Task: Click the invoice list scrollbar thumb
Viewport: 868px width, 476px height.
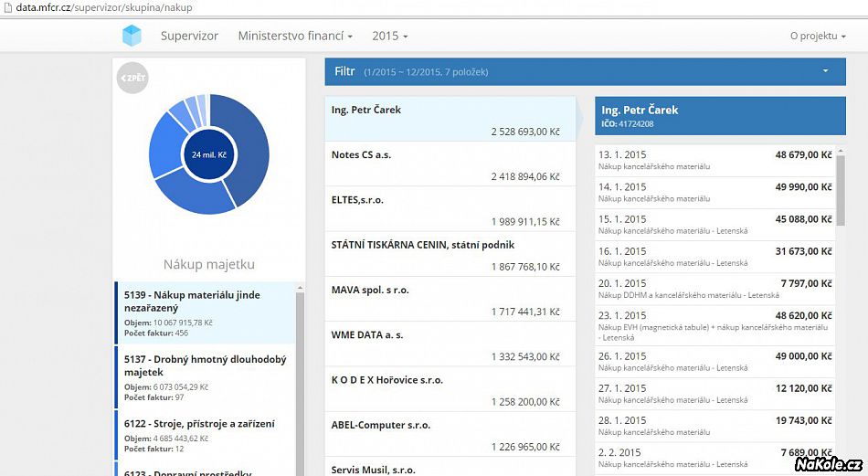Action: click(841, 190)
